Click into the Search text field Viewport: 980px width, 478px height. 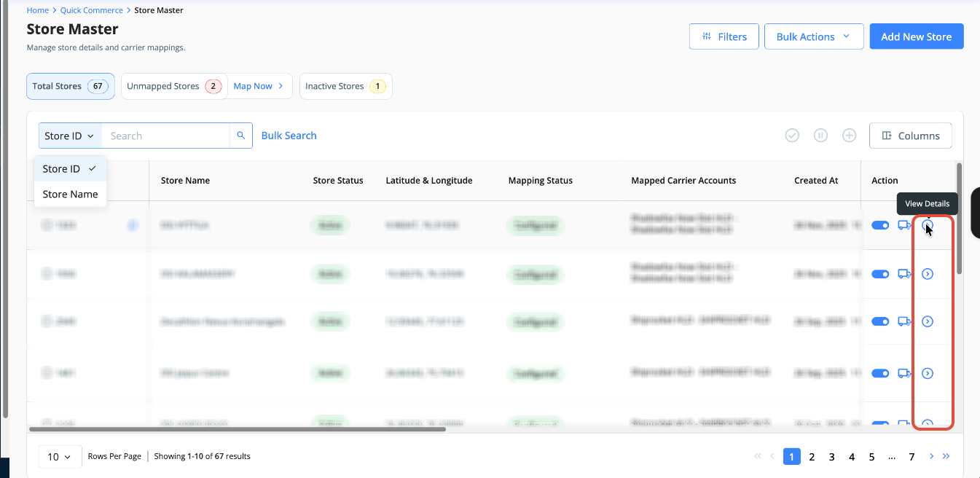pos(165,136)
